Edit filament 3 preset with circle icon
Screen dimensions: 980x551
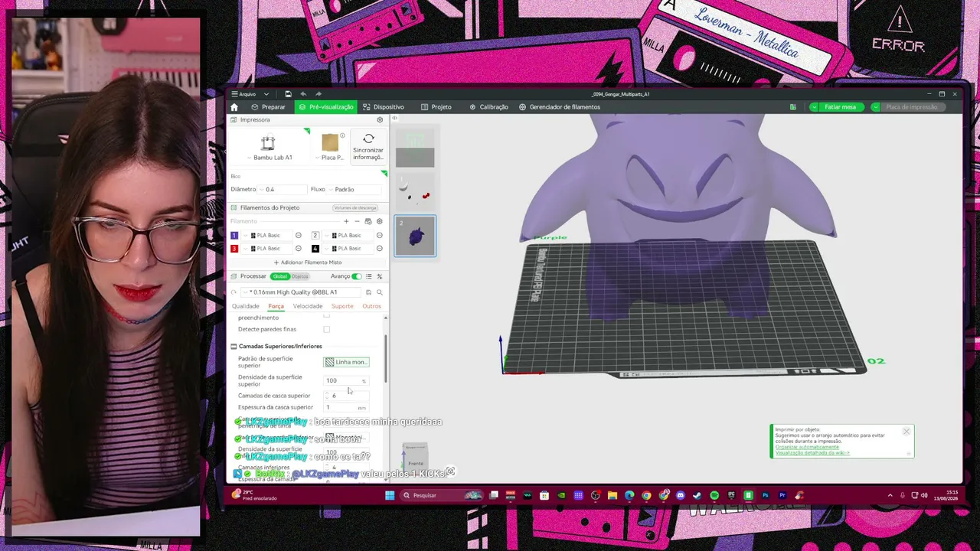[x=299, y=249]
